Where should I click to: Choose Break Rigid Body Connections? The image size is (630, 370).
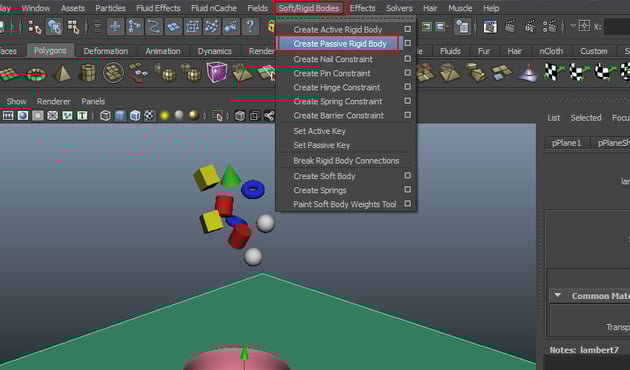click(x=346, y=161)
